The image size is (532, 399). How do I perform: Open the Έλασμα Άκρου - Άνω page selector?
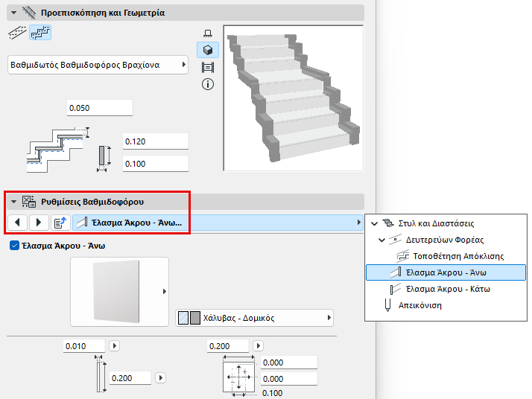pos(218,223)
